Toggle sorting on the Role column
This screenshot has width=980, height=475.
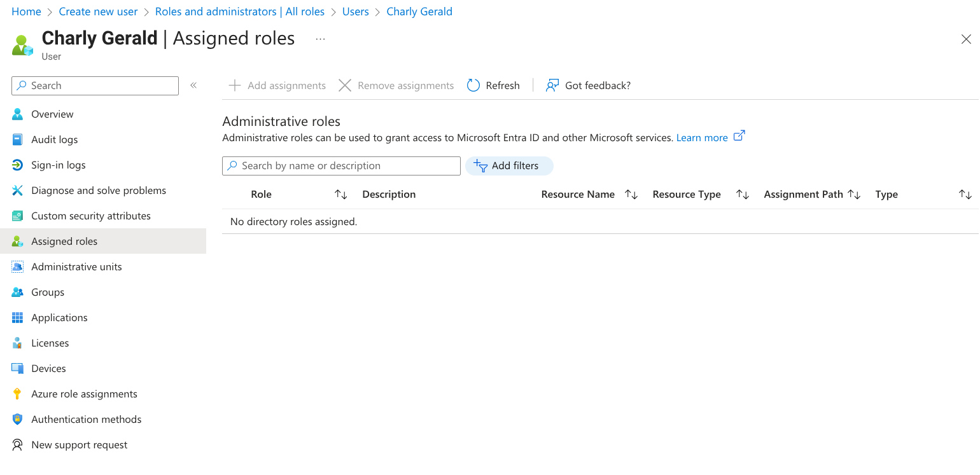coord(340,194)
